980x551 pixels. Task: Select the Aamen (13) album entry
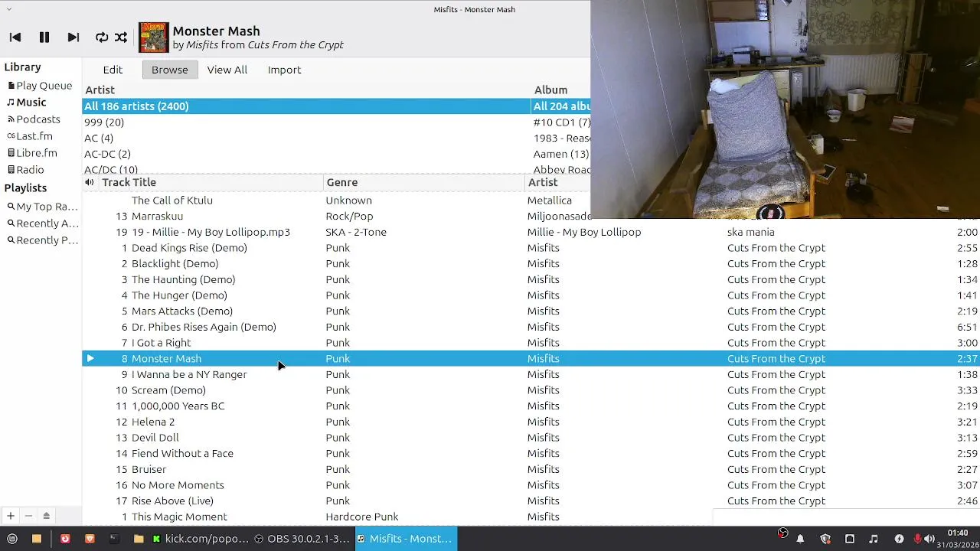pyautogui.click(x=561, y=154)
